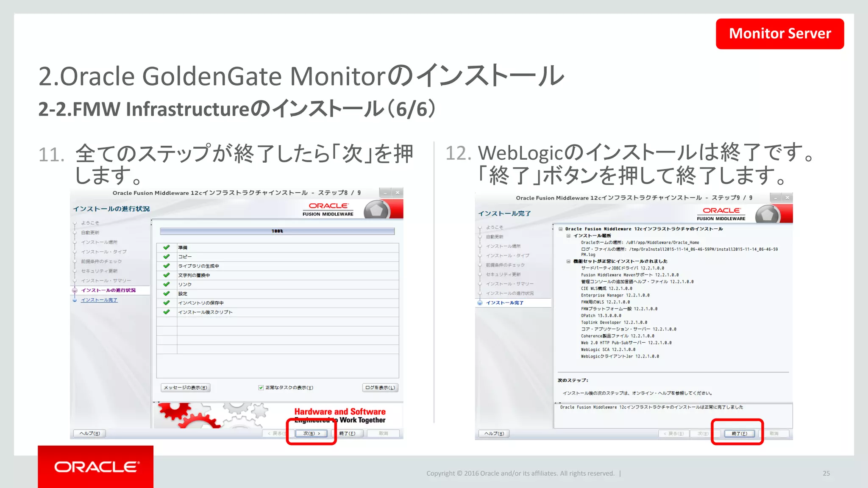Click OPatch 13.3.0.0.0 entry
This screenshot has width=868, height=488.
click(x=601, y=316)
